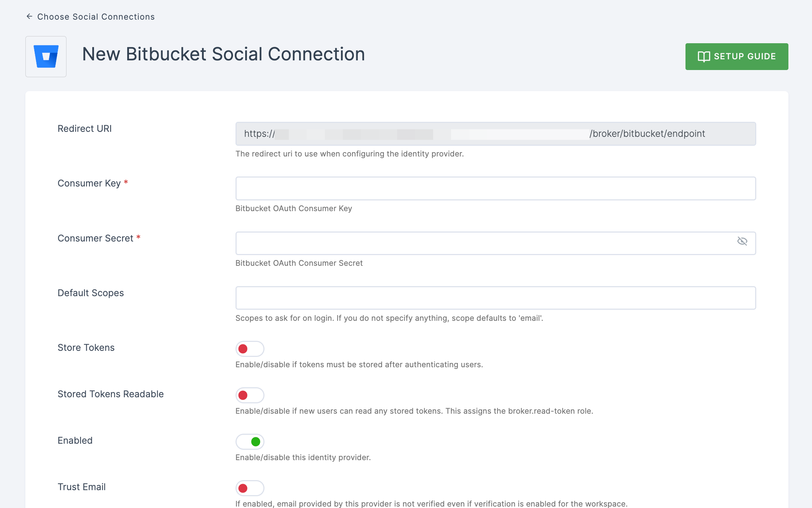Viewport: 812px width, 508px height.
Task: Click 'Bitbucket OAuth Consumer Key' help text
Action: coord(293,208)
